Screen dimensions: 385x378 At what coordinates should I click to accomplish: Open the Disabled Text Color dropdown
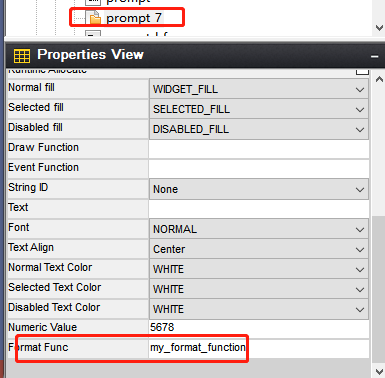click(259, 309)
